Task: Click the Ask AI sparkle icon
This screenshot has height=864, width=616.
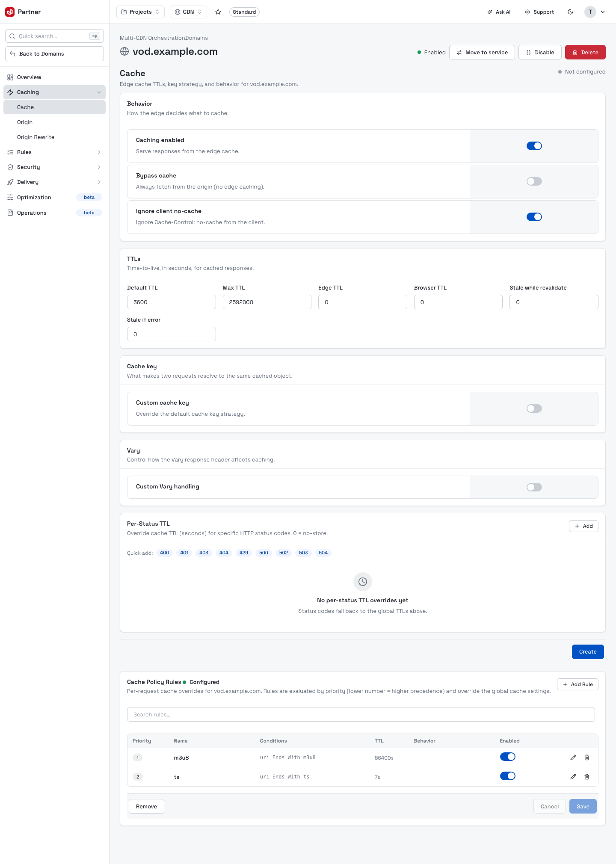Action: (490, 12)
